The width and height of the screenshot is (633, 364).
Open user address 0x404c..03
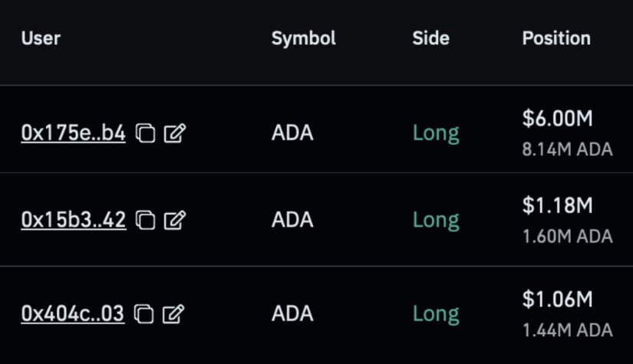pos(73,313)
